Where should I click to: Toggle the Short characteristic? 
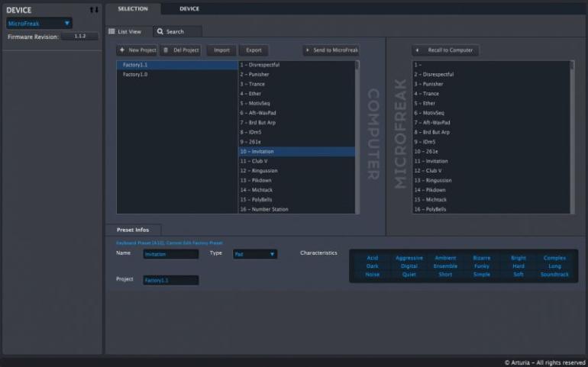point(445,275)
